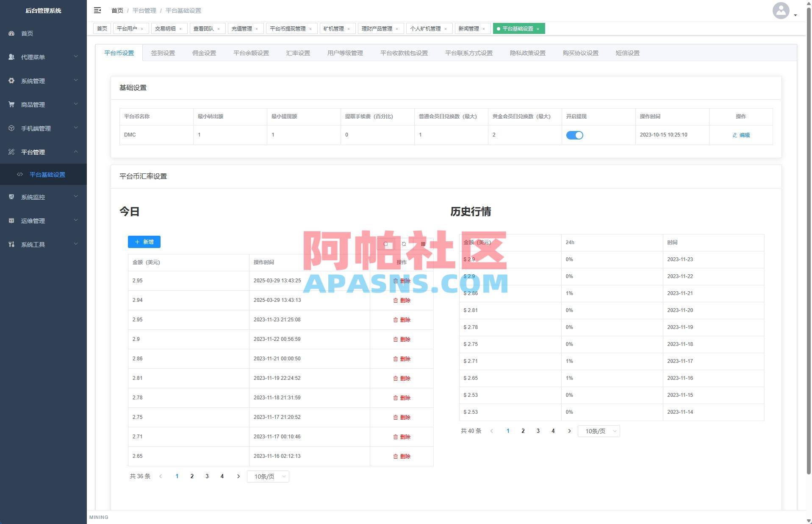Viewport: 812px width, 524px height.
Task: Click the code icon beside 平台基础设置
Action: [x=20, y=174]
